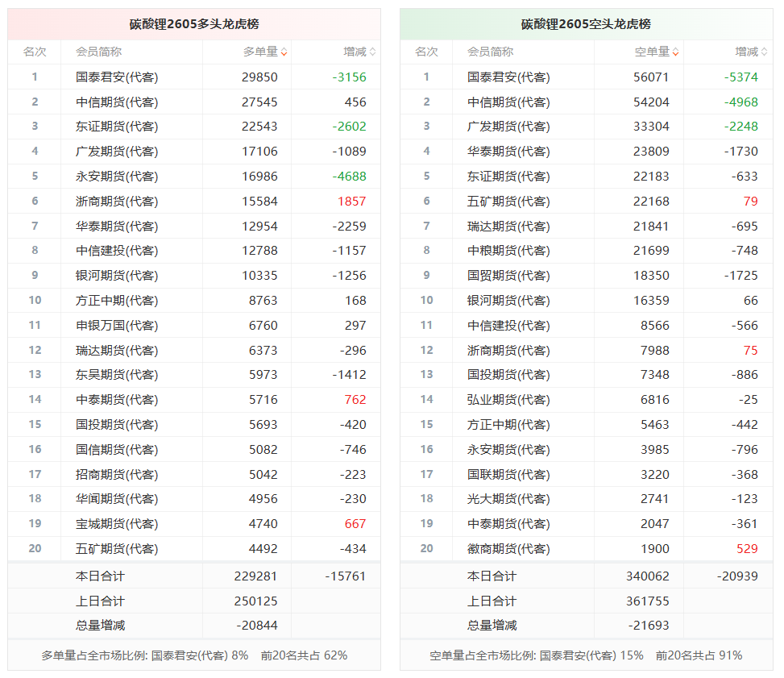Click red change value 75
The image size is (784, 678).
(x=750, y=350)
